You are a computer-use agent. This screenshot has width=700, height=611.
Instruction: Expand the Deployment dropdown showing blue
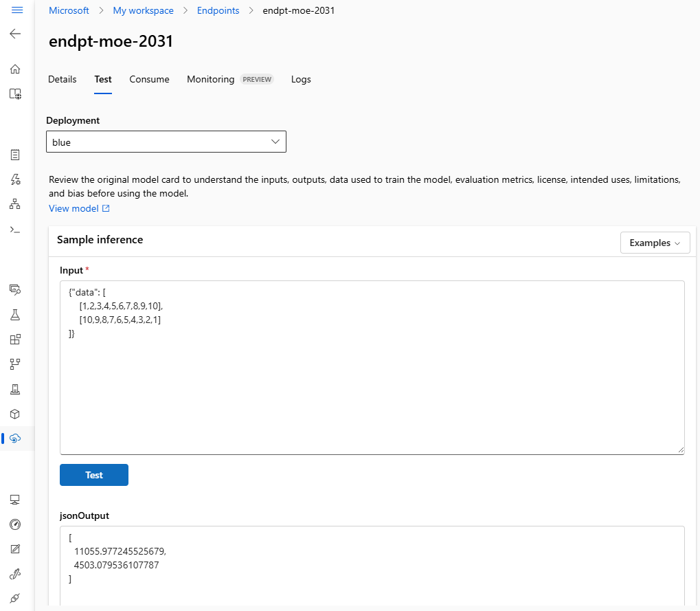coord(166,142)
